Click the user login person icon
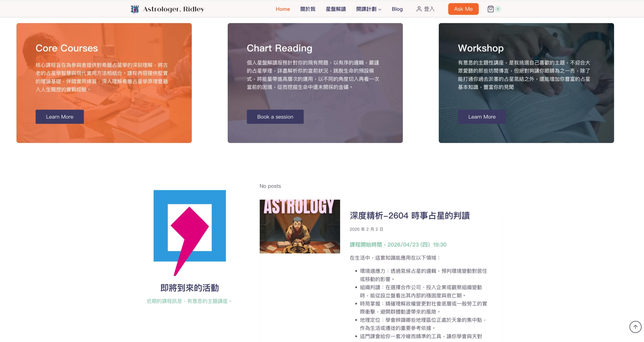Viewport: 644px width, 342px height. pos(419,9)
